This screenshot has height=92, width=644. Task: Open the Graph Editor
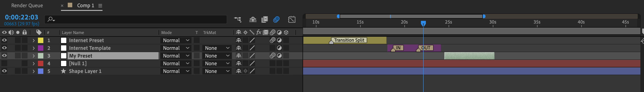click(x=292, y=19)
